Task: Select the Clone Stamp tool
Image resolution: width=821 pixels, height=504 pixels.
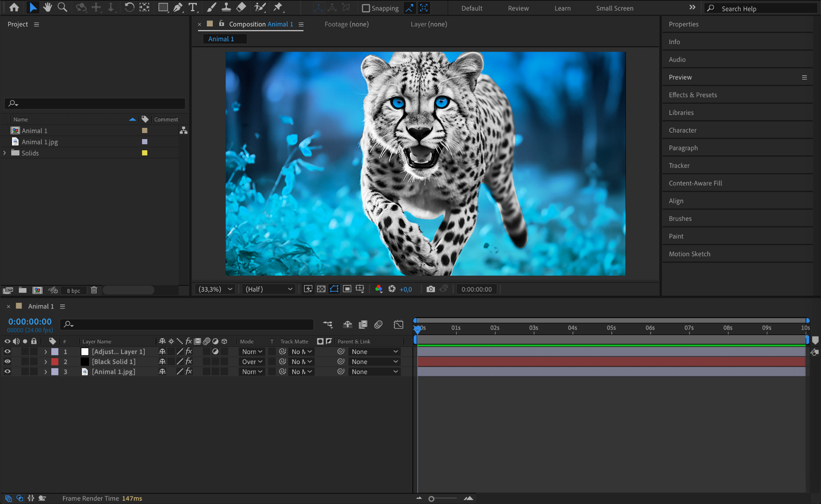Action: tap(226, 7)
